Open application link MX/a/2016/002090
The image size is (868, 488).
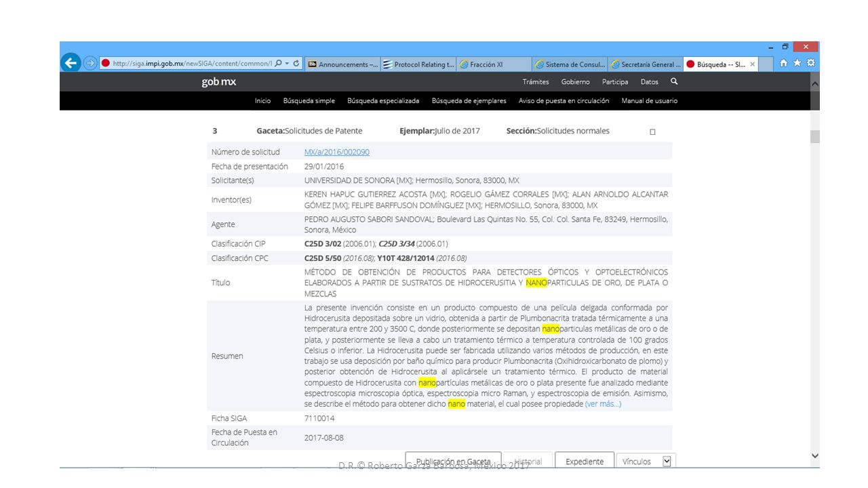pyautogui.click(x=337, y=152)
